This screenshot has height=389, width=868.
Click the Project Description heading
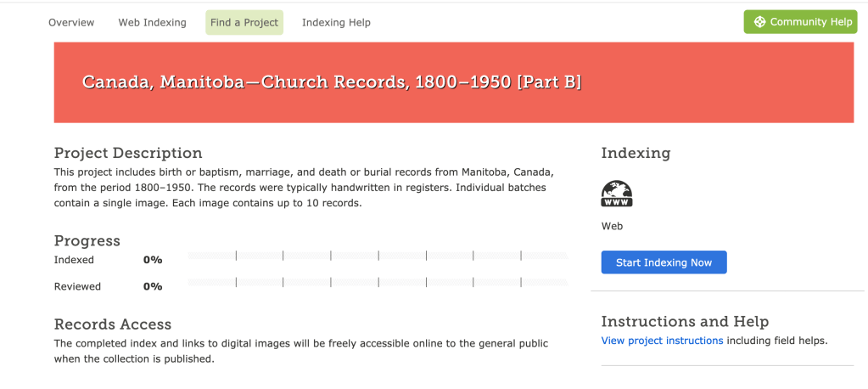(128, 153)
